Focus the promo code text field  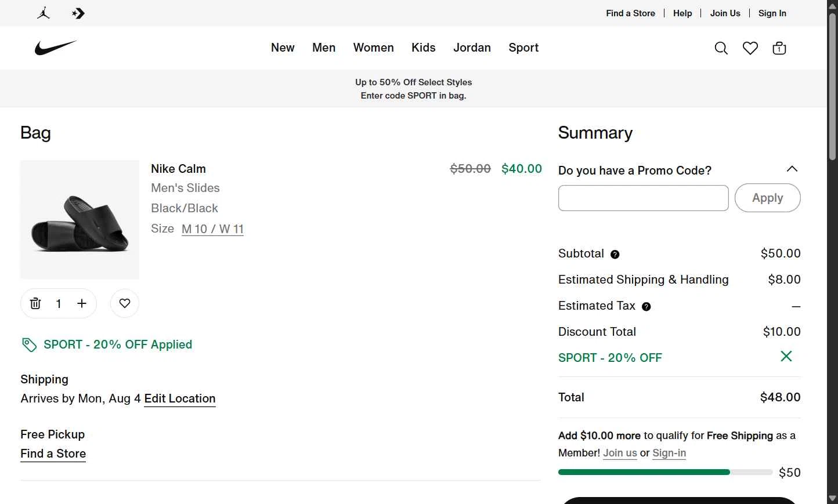click(643, 198)
